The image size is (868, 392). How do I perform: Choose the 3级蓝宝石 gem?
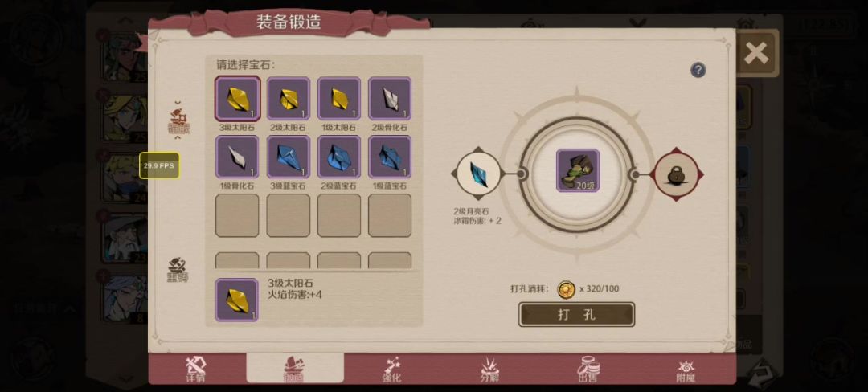[289, 157]
